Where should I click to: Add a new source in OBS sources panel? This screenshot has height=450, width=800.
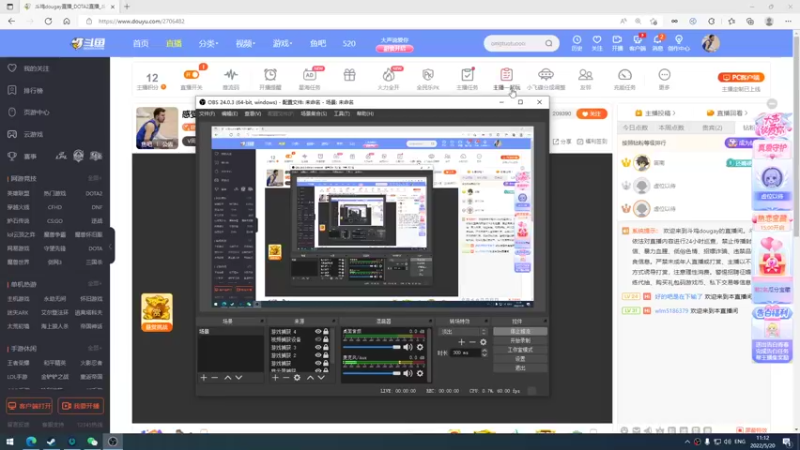point(275,378)
